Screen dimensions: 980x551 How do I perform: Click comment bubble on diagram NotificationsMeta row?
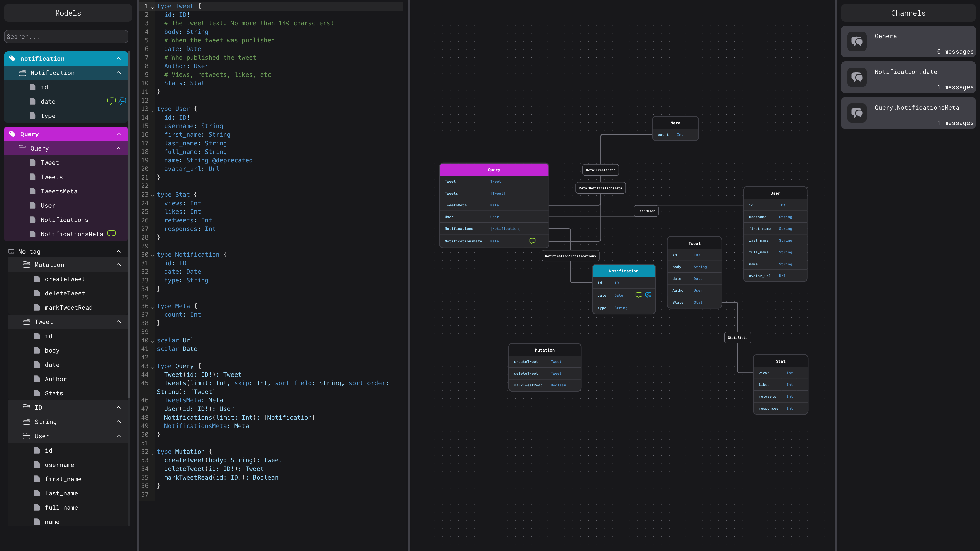532,241
